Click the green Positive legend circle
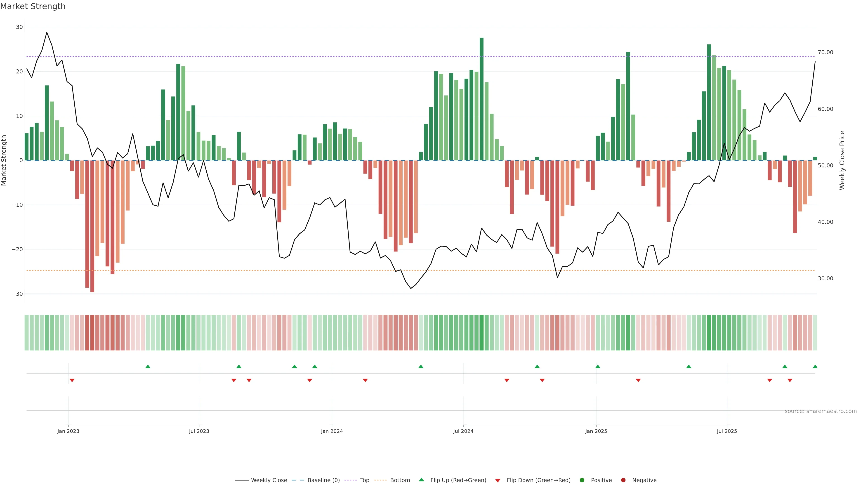868x488 pixels. pos(582,480)
